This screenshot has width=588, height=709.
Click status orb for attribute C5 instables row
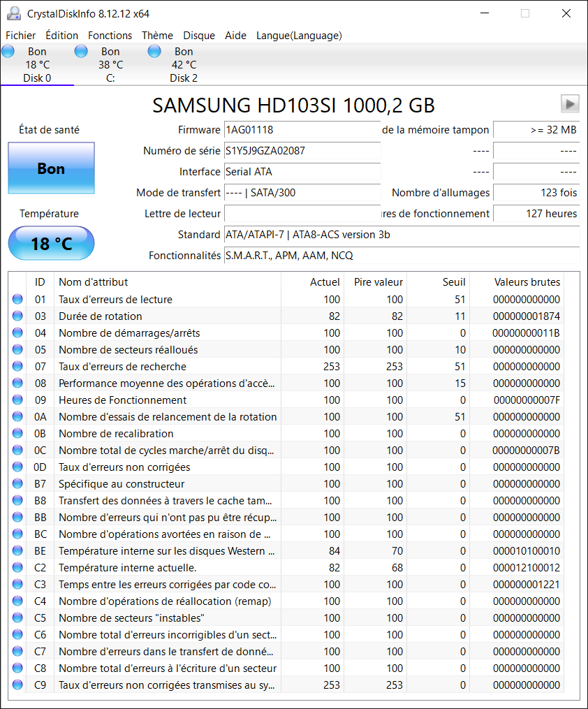pos(17,617)
